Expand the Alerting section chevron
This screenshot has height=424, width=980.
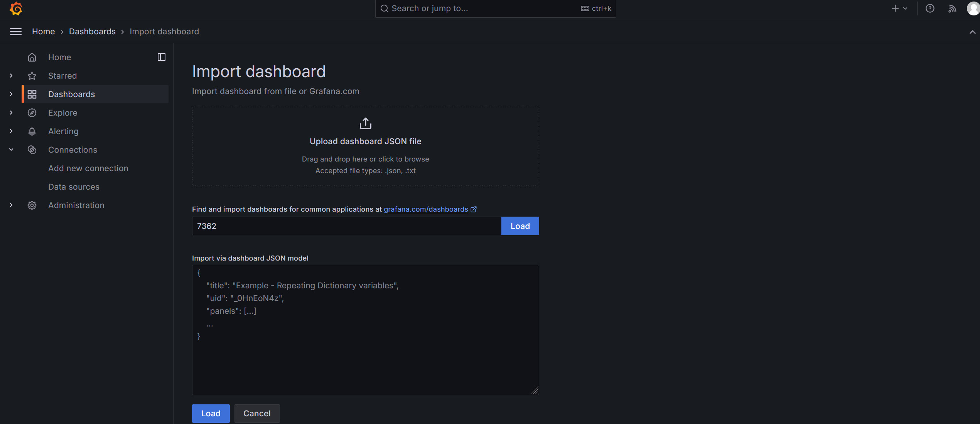[x=11, y=131]
